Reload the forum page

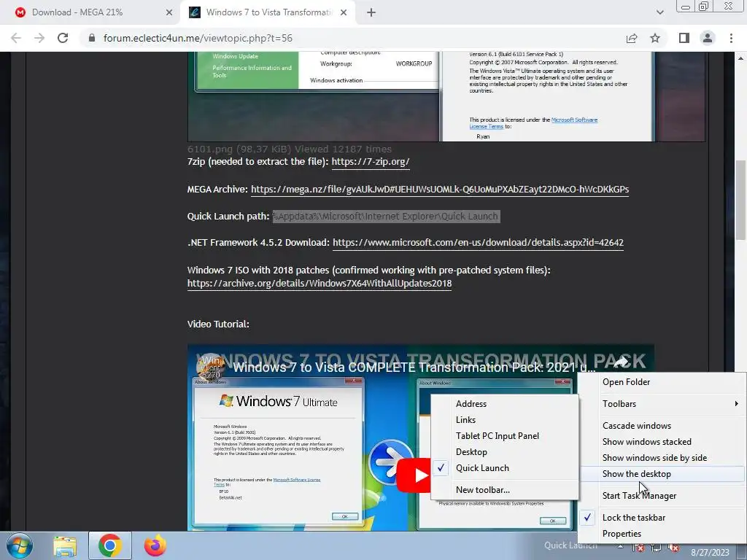[x=63, y=38]
